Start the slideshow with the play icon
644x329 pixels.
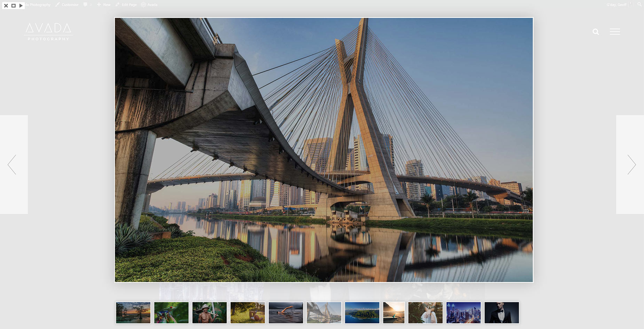coord(21,6)
